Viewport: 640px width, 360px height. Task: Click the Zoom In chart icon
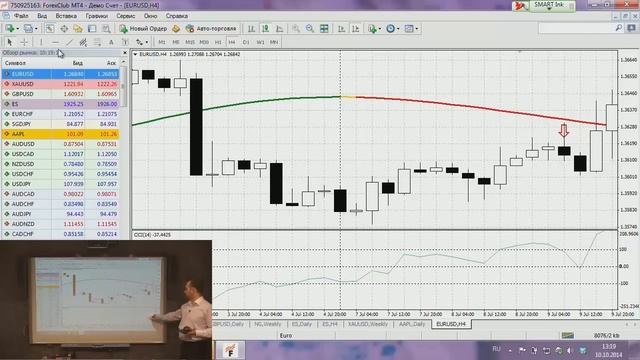coord(296,29)
